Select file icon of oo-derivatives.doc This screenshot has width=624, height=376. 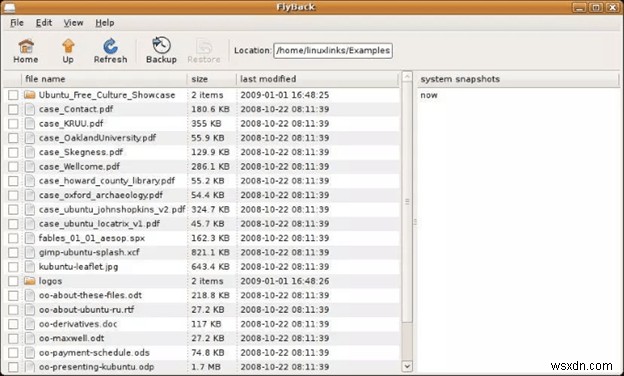tap(30, 324)
